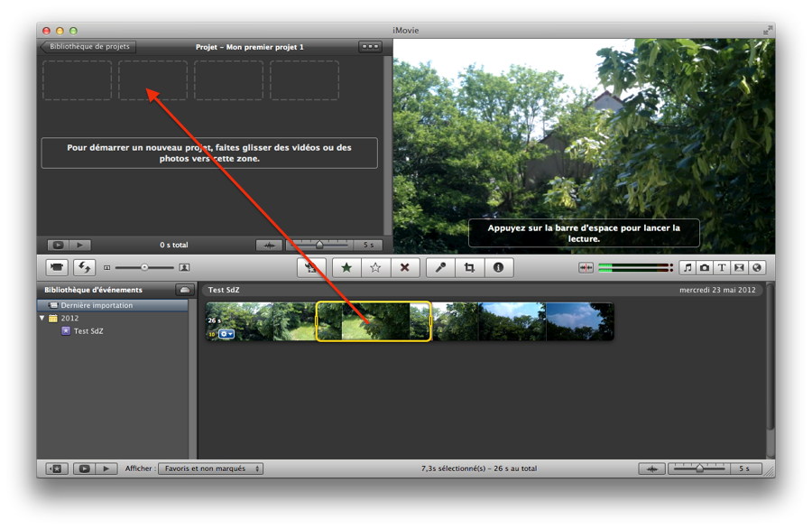Open the voiceover microphone tool
812x529 pixels.
pyautogui.click(x=440, y=267)
